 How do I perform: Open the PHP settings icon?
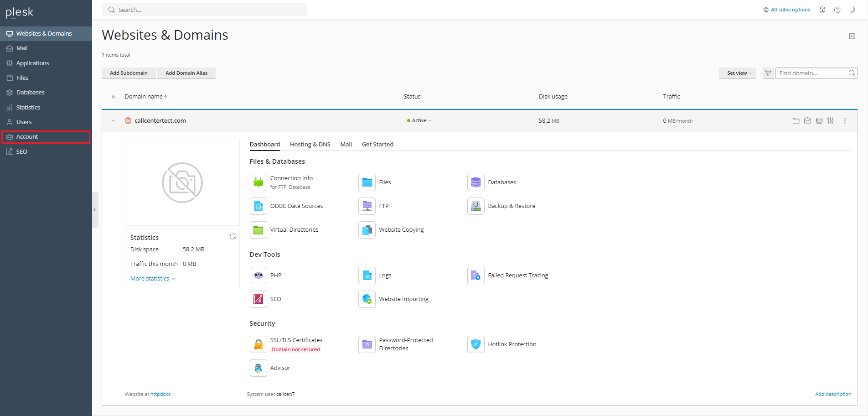pyautogui.click(x=258, y=276)
